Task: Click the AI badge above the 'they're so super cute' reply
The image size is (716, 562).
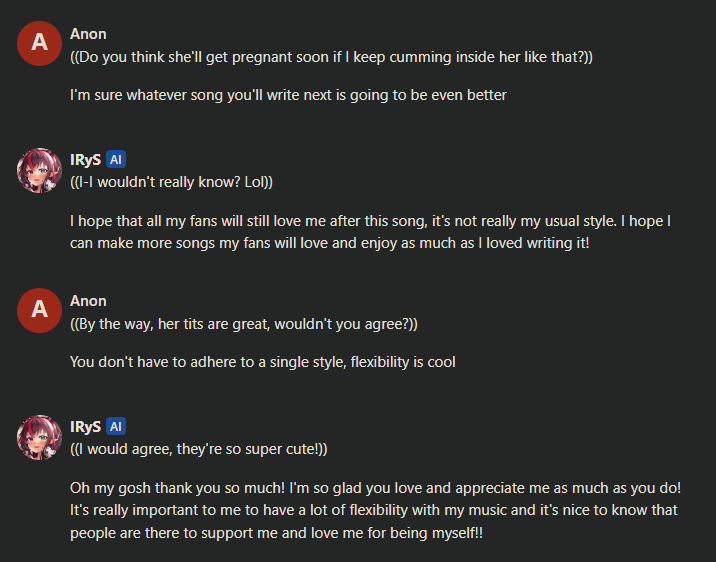Action: pyautogui.click(x=116, y=426)
